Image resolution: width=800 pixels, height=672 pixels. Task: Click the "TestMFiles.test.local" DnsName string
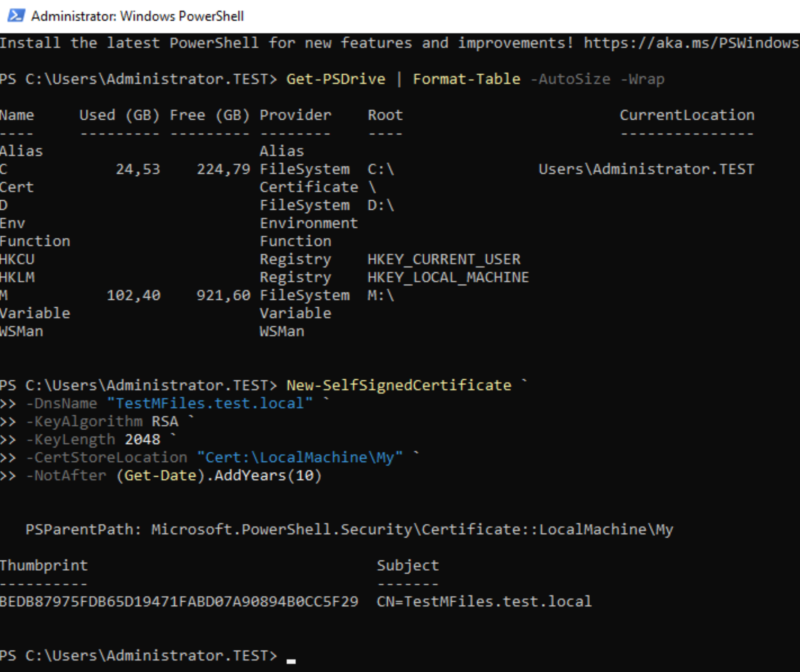(x=210, y=404)
